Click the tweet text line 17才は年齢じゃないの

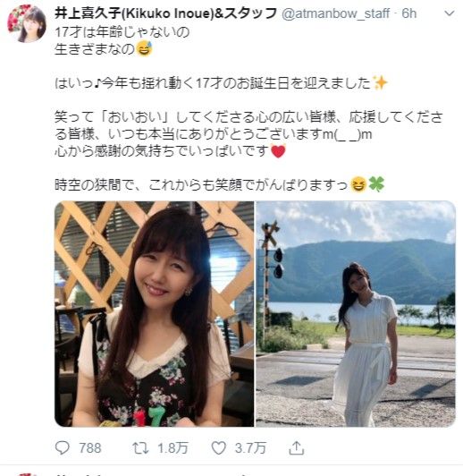click(x=122, y=32)
